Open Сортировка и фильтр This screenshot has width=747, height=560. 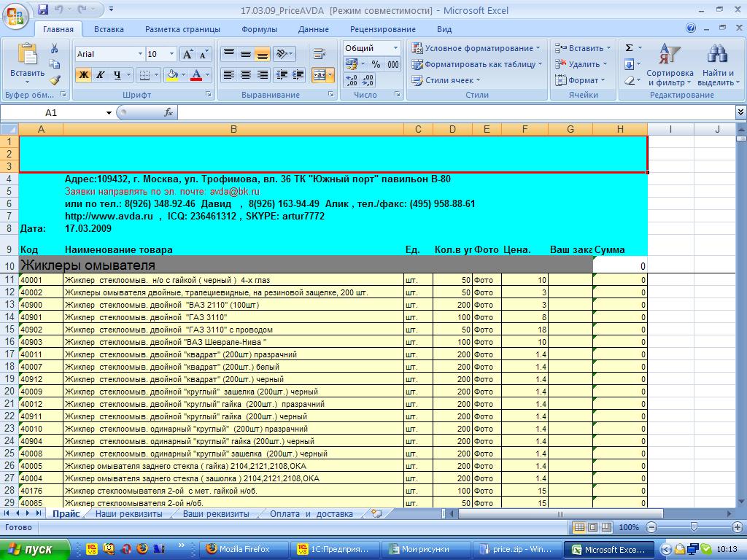click(669, 66)
